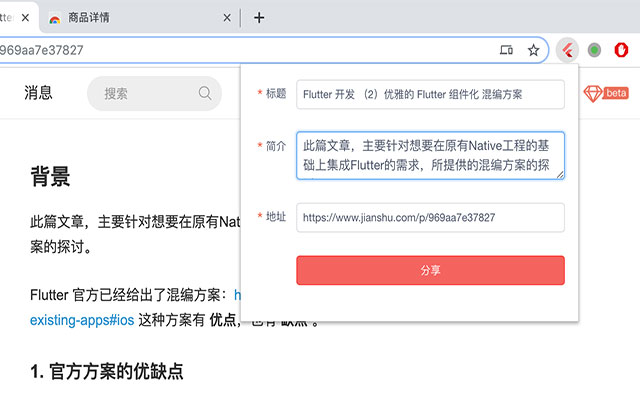The height and width of the screenshot is (400, 640).
Task: Click the 简介 textarea resize handle corner
Action: coord(560,175)
